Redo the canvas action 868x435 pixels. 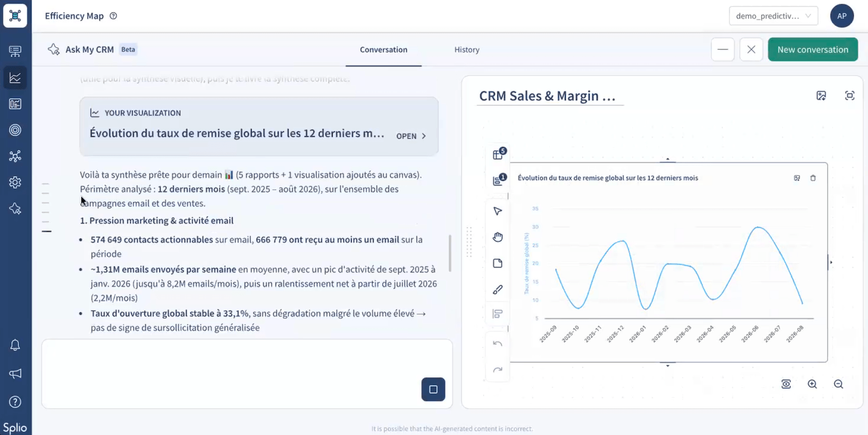[x=497, y=370]
